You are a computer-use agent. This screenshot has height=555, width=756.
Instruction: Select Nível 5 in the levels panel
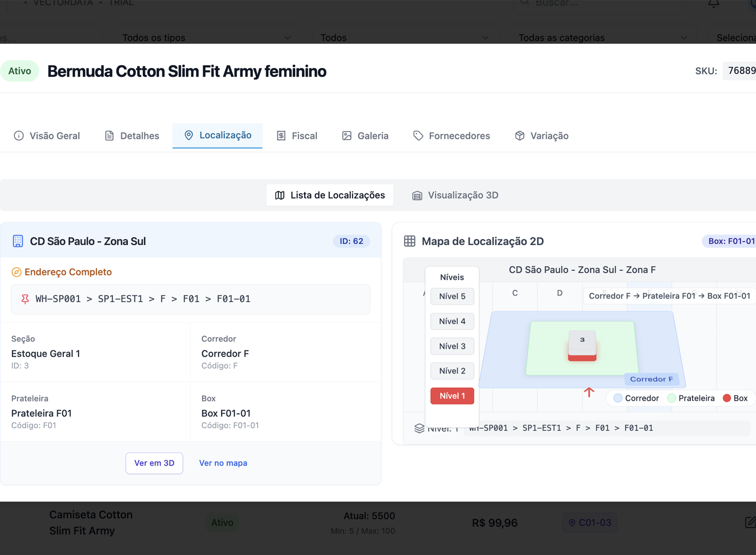tap(452, 297)
